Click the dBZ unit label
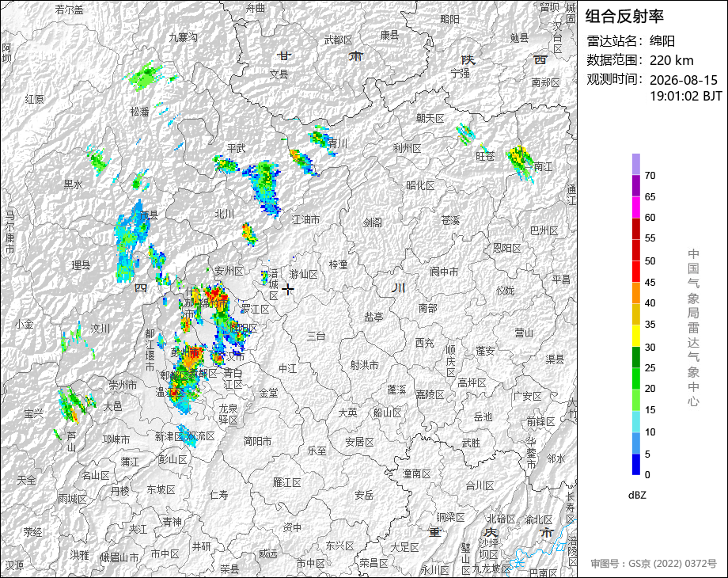 tap(637, 495)
